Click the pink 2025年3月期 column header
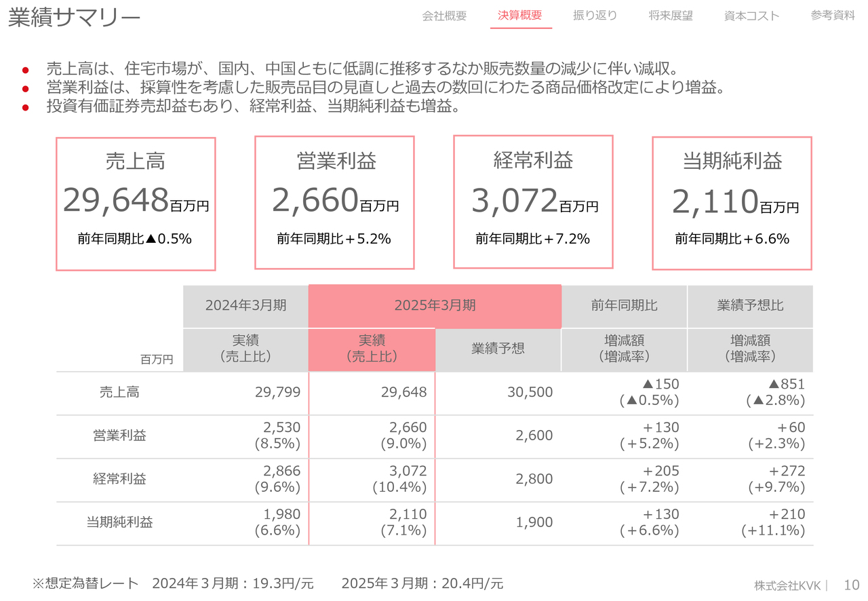This screenshot has height=601, width=868. [435, 305]
